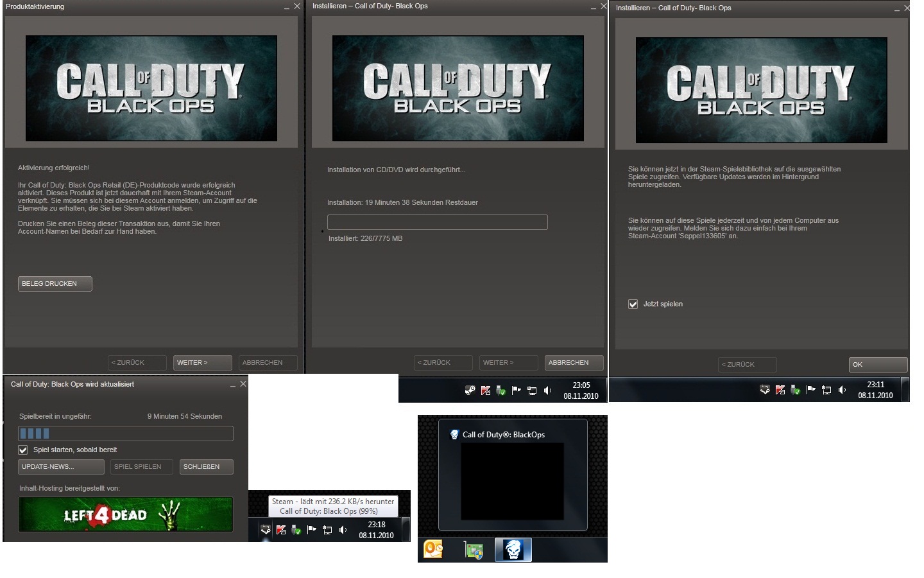Open Outlook from the taskbar

click(433, 550)
